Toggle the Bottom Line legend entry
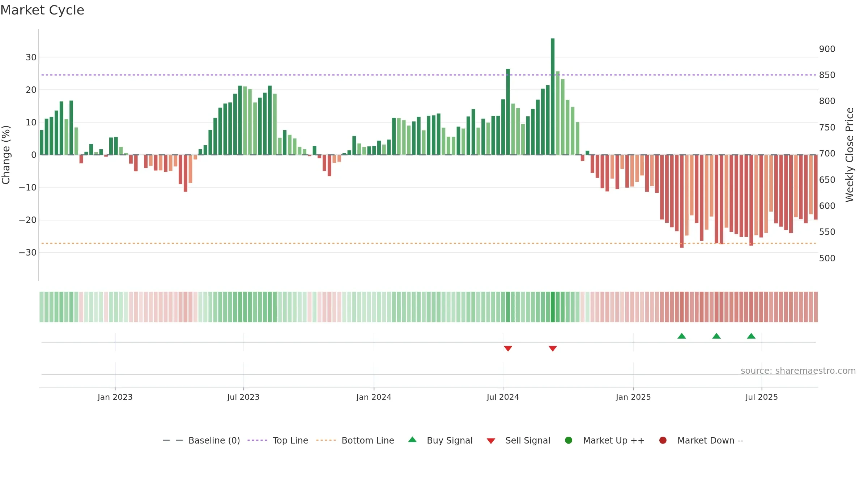This screenshot has width=868, height=488. coord(355,440)
